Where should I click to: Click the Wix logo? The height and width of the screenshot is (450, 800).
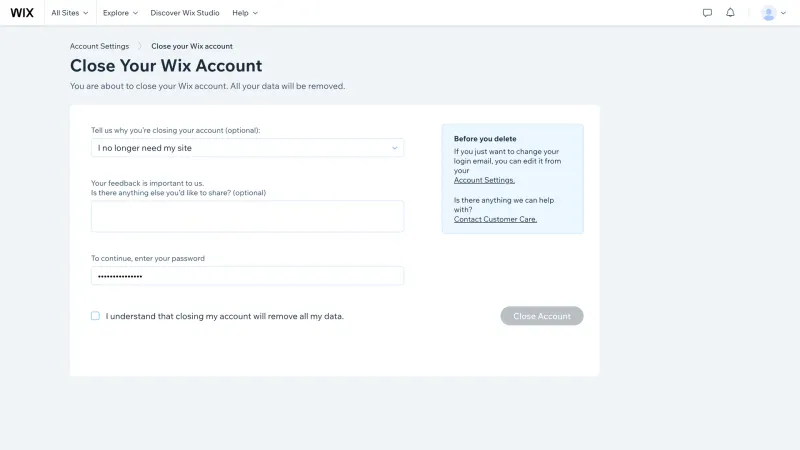click(x=22, y=13)
